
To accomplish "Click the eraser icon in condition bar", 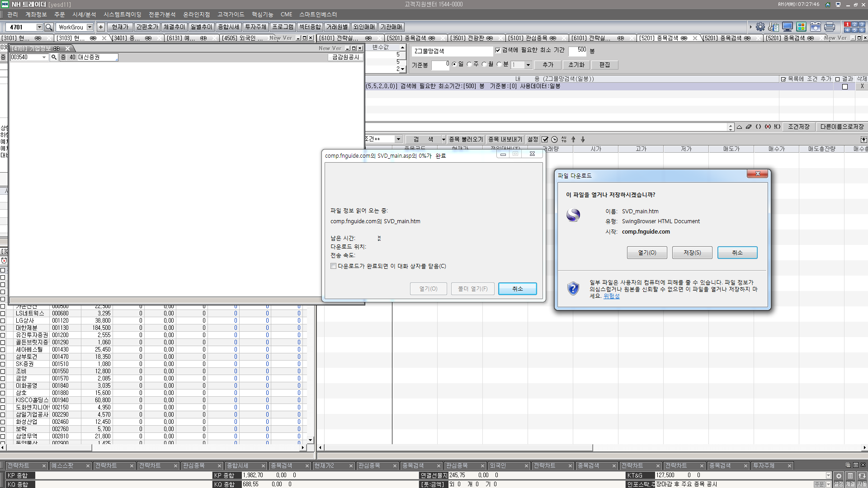I will 749,127.
